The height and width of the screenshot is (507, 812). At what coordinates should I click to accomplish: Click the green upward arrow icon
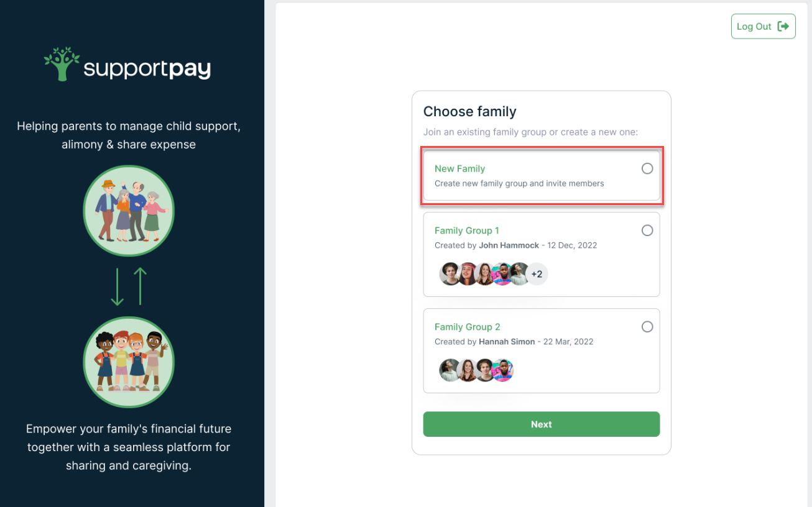[x=141, y=286]
